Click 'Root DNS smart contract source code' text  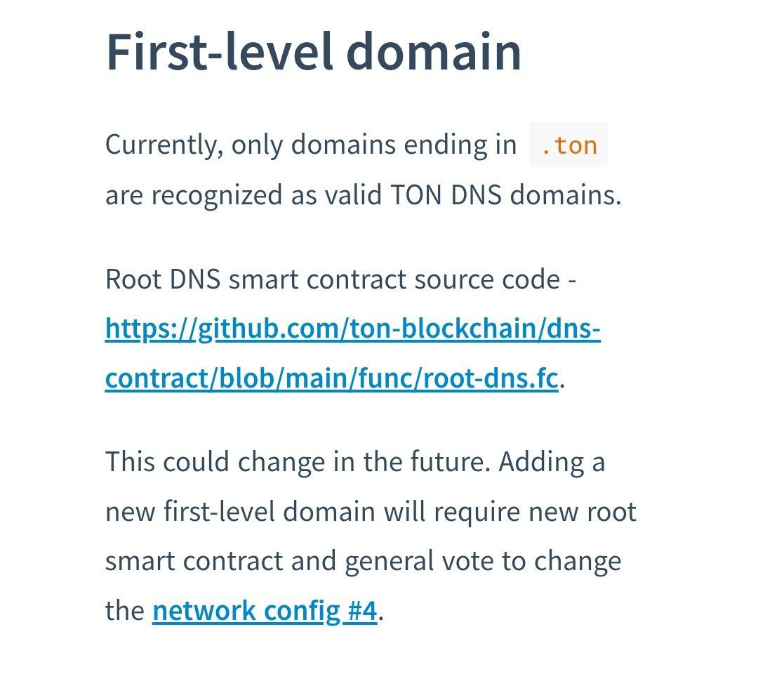point(333,279)
